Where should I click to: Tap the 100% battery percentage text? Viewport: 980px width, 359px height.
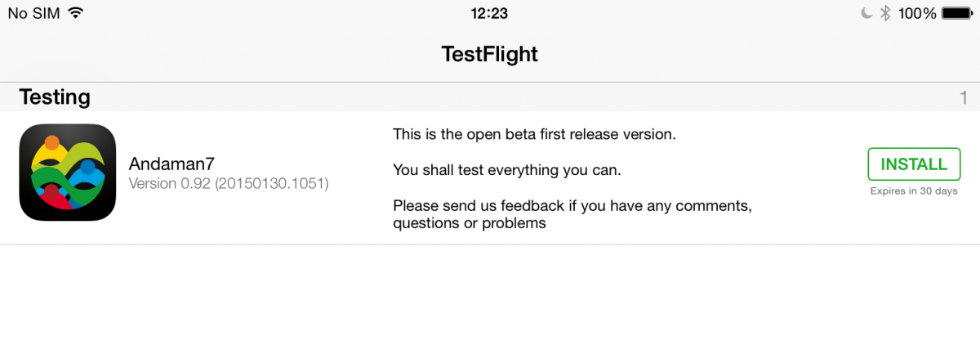click(x=917, y=13)
